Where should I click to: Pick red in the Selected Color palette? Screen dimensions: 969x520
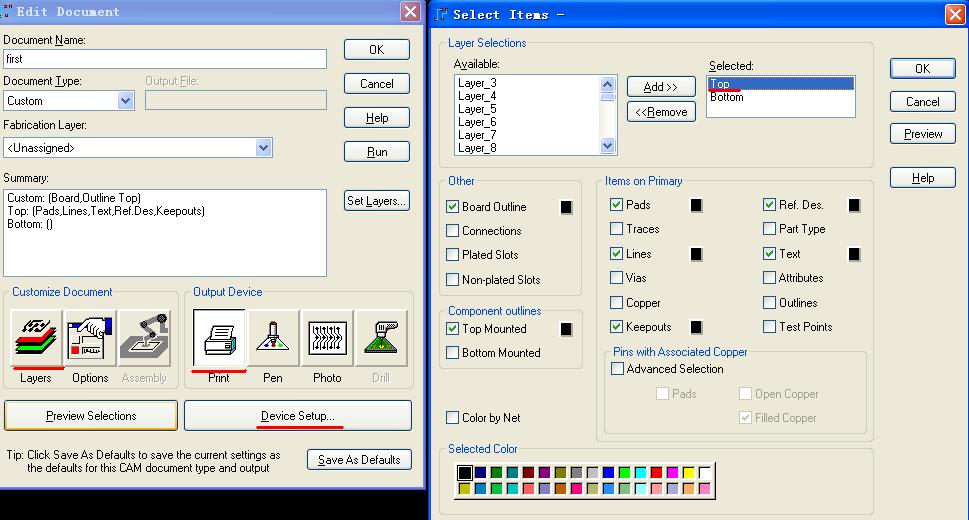656,473
